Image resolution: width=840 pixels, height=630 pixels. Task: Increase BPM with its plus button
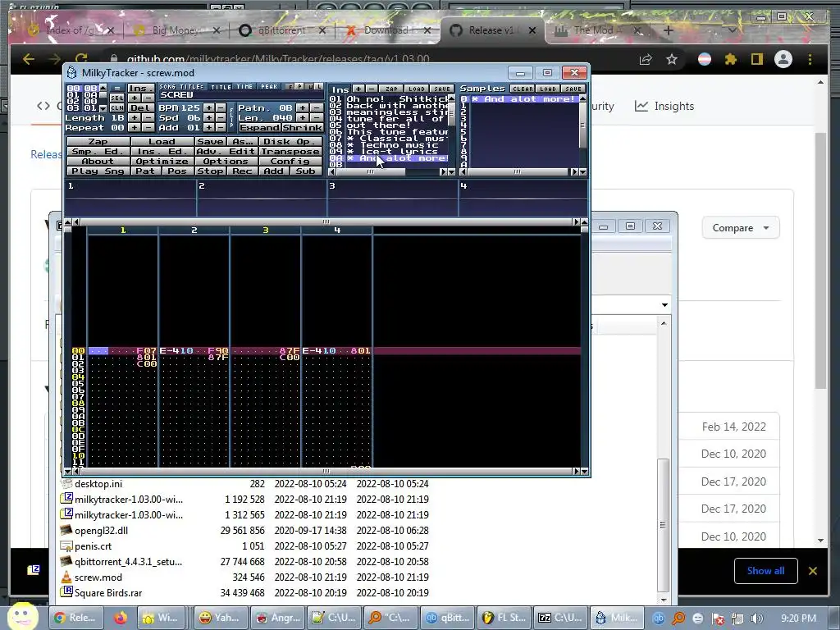coord(209,107)
